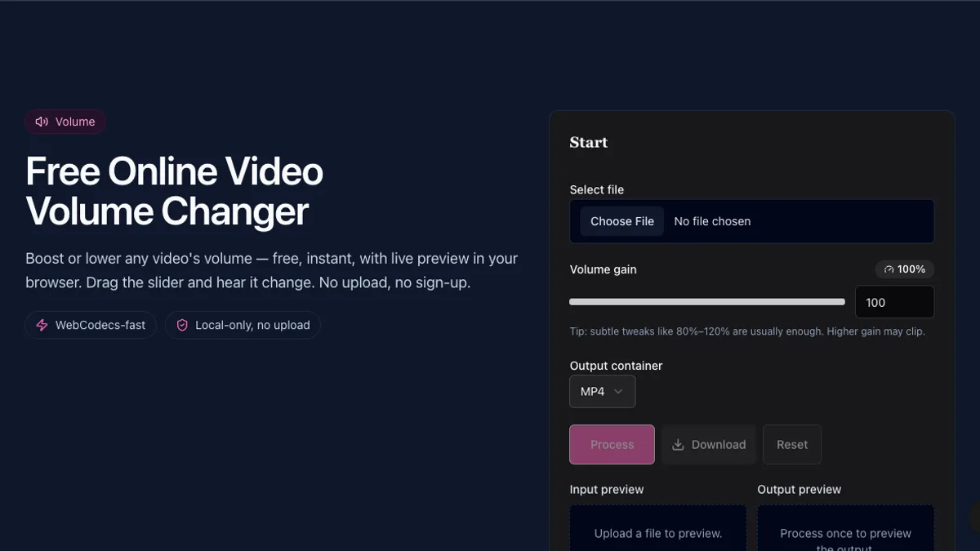Image resolution: width=980 pixels, height=551 pixels.
Task: Click the lightning bolt WebCodecs-fast icon
Action: point(42,325)
